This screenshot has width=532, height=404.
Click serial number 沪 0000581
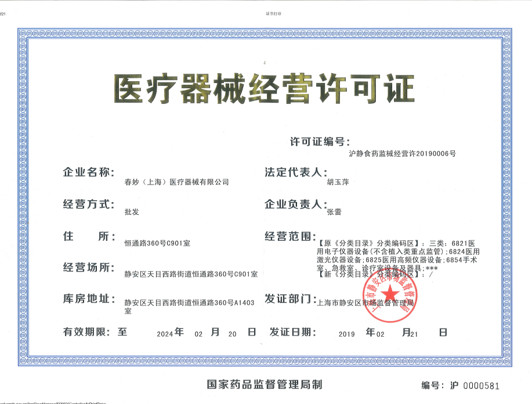(x=475, y=385)
